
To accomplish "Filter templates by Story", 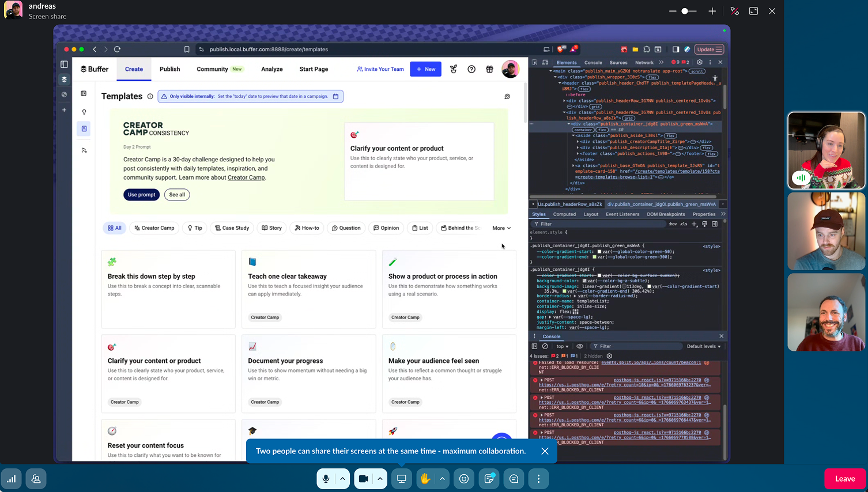I will coord(272,228).
